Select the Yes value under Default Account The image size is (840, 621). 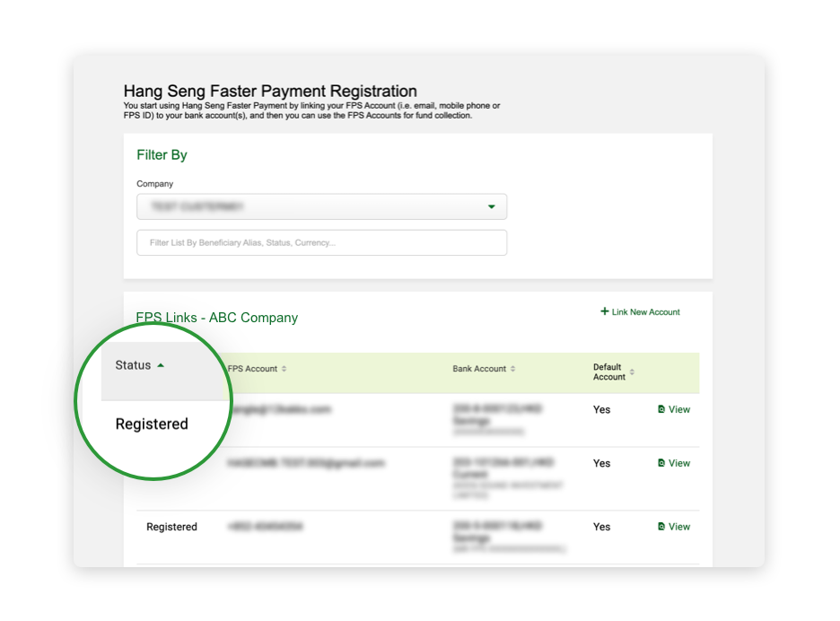coord(601,409)
